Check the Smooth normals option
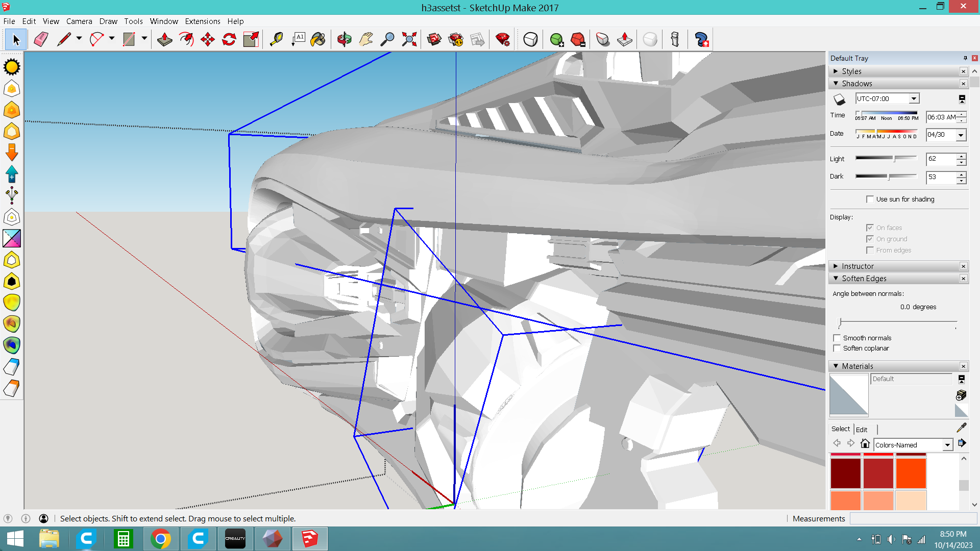The image size is (980, 551). coord(837,338)
